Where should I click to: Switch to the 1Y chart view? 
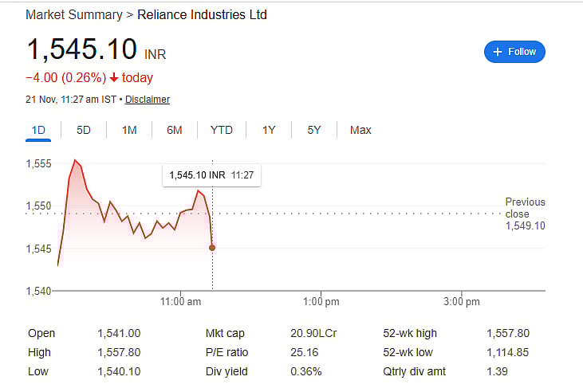pos(269,130)
